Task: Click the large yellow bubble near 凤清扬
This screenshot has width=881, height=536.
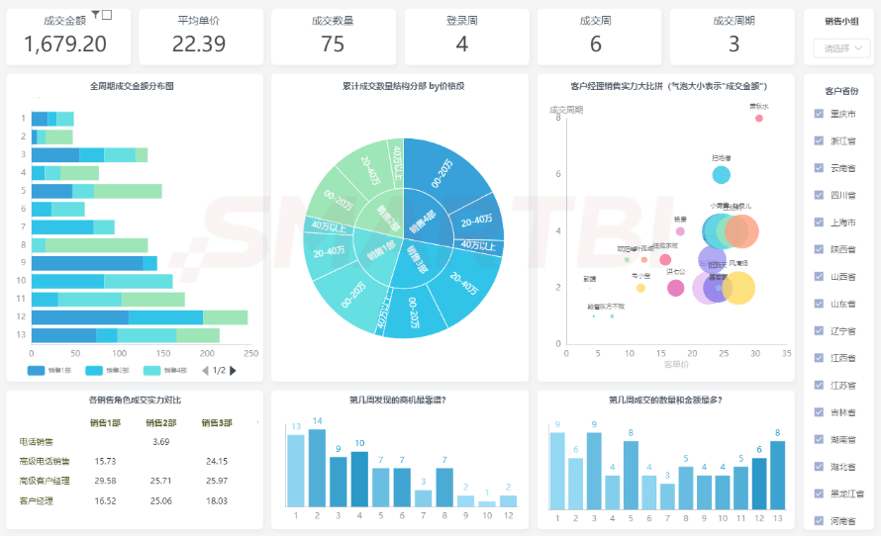Action: tap(738, 288)
